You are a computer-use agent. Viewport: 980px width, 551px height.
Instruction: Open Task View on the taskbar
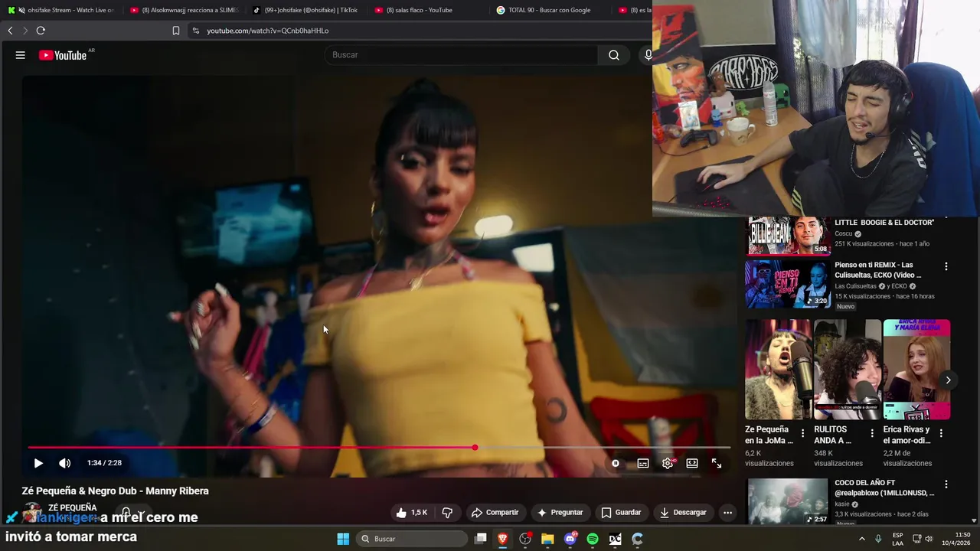tap(480, 539)
